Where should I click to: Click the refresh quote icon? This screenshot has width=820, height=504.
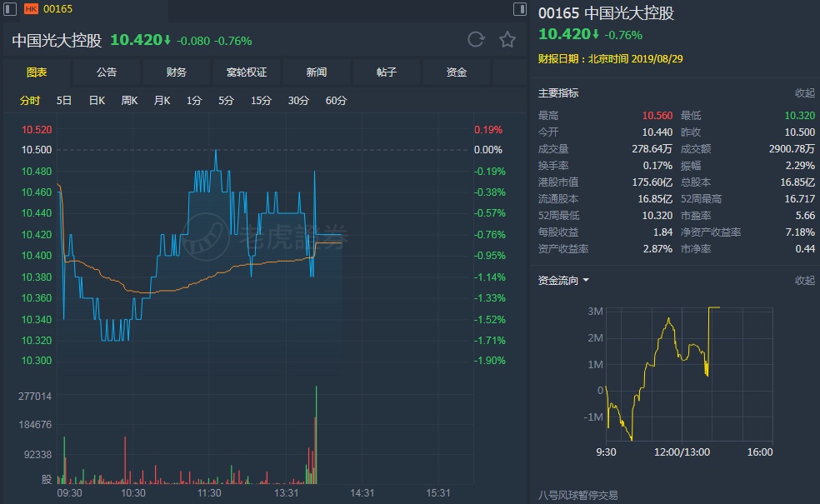(x=476, y=40)
